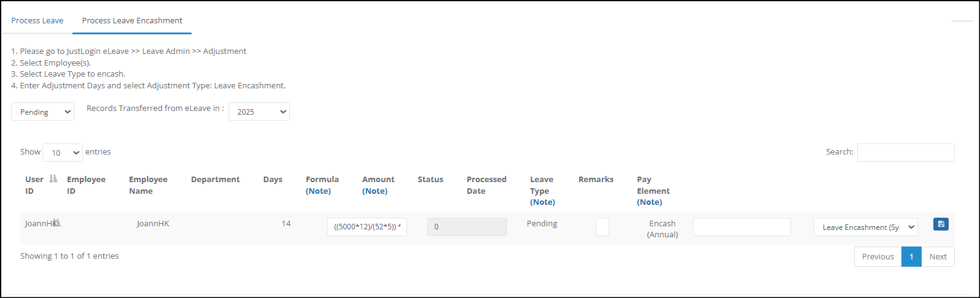Image resolution: width=980 pixels, height=298 pixels.
Task: Open the Amount Note link
Action: click(x=375, y=191)
